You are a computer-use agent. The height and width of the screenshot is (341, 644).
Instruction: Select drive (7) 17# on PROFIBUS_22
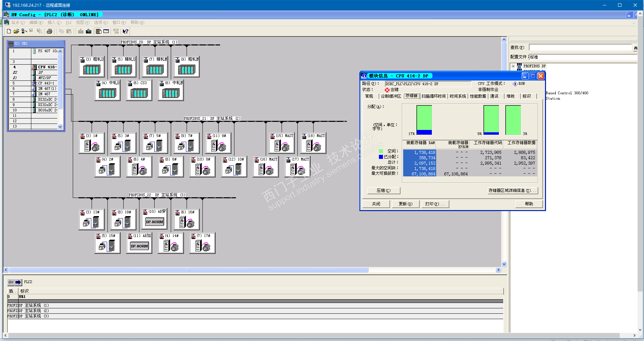click(202, 243)
